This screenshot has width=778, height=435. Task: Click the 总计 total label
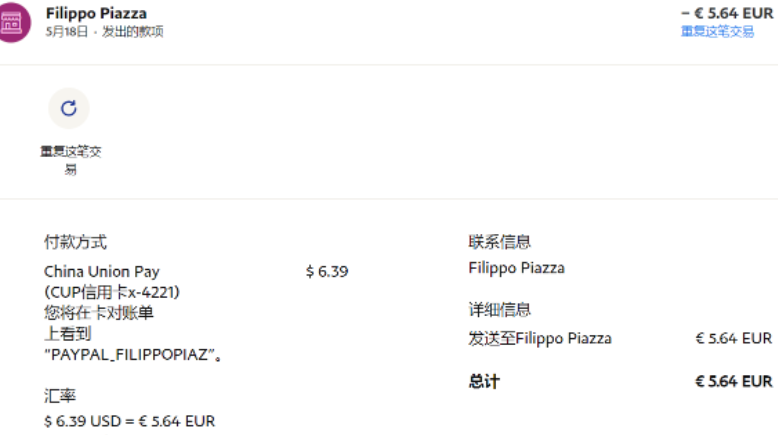click(483, 381)
